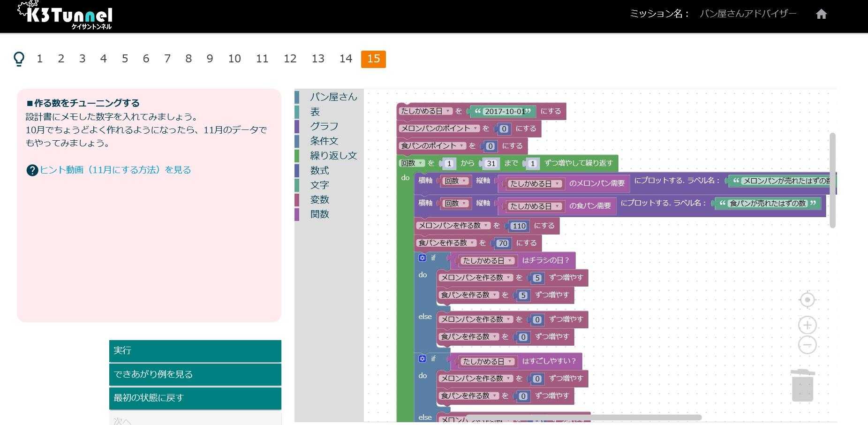Zoom in with the plus icon
The image size is (868, 425).
[807, 325]
